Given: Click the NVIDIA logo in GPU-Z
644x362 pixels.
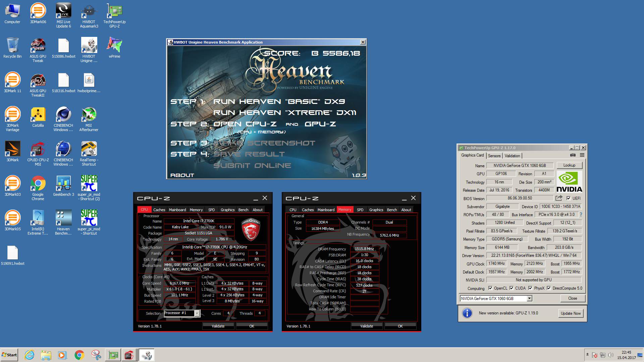Looking at the screenshot, I should click(x=569, y=182).
